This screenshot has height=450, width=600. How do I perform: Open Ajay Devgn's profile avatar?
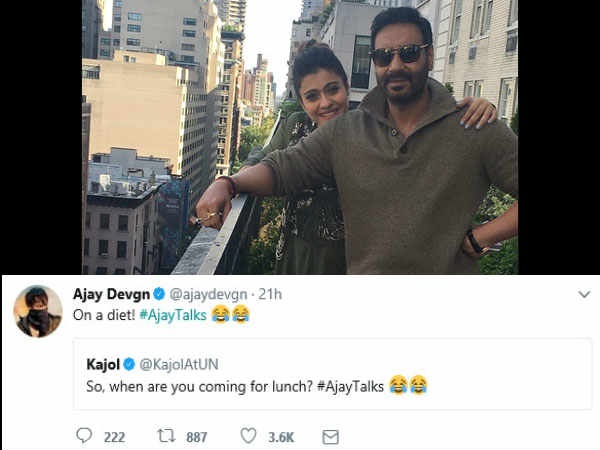(x=38, y=311)
